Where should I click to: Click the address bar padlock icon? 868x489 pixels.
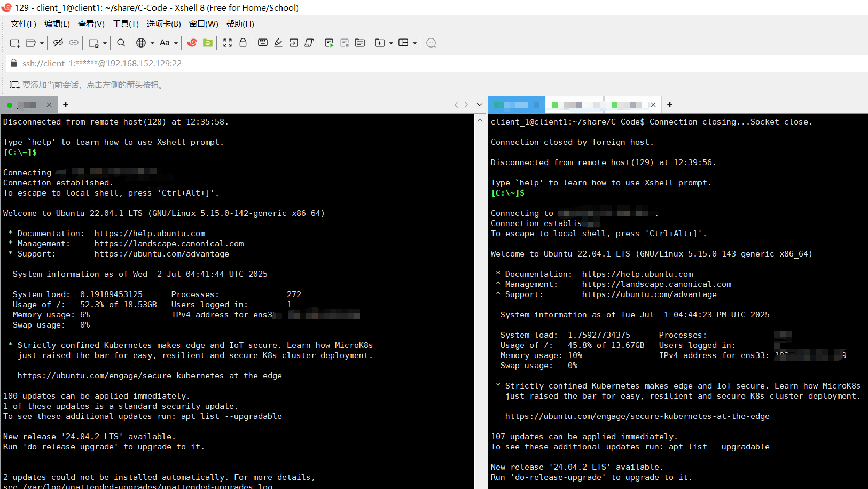pos(14,63)
